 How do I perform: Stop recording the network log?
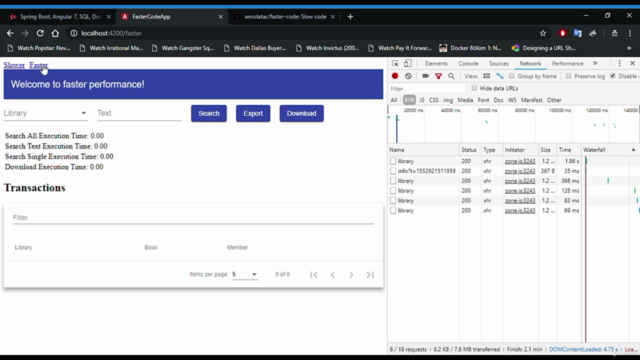point(395,76)
